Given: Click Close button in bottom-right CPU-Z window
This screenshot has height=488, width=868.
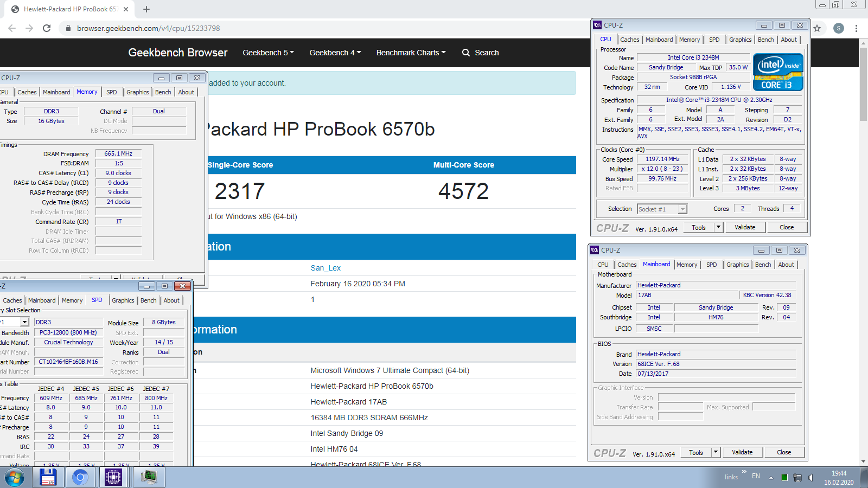Looking at the screenshot, I should point(784,452).
